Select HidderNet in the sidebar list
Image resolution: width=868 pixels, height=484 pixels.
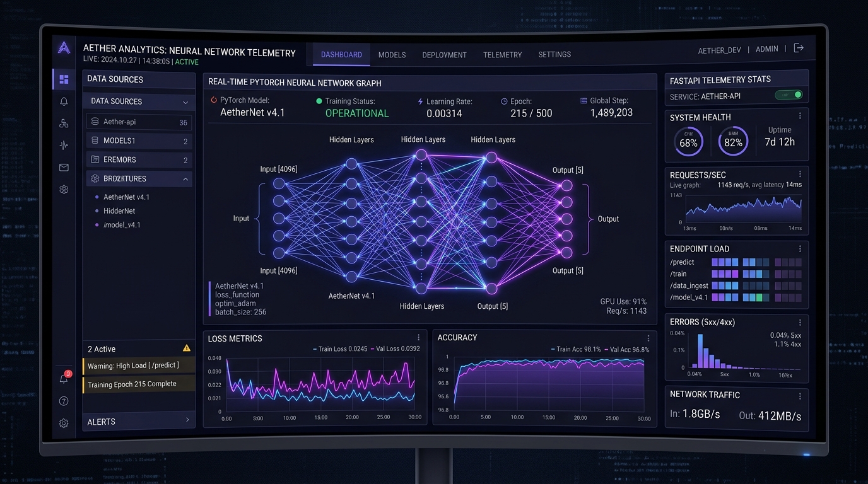[119, 211]
